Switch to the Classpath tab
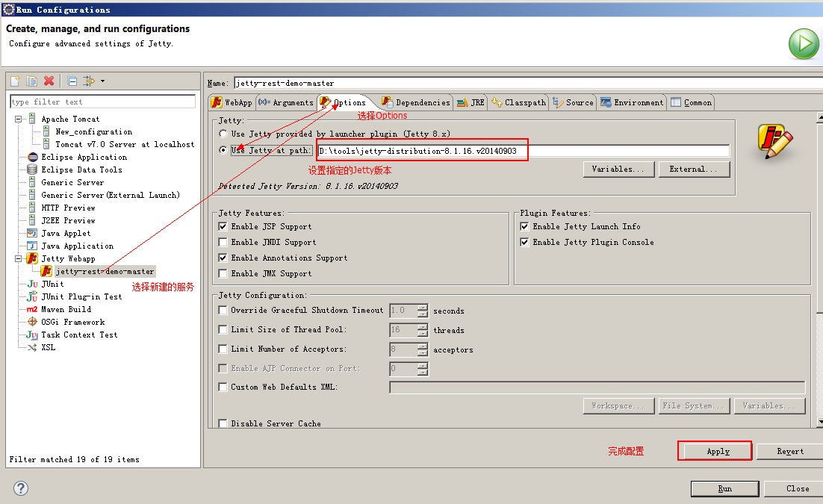The height and width of the screenshot is (504, 823). coord(518,102)
